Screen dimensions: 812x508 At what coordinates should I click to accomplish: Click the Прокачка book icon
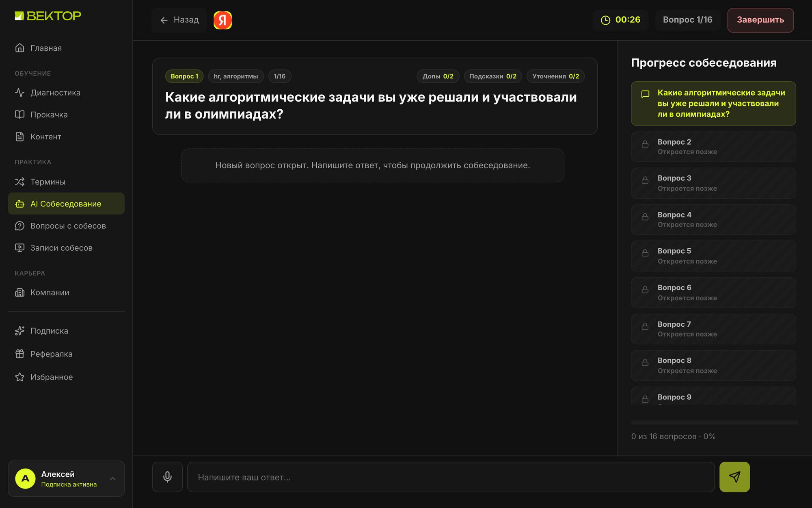coord(19,115)
